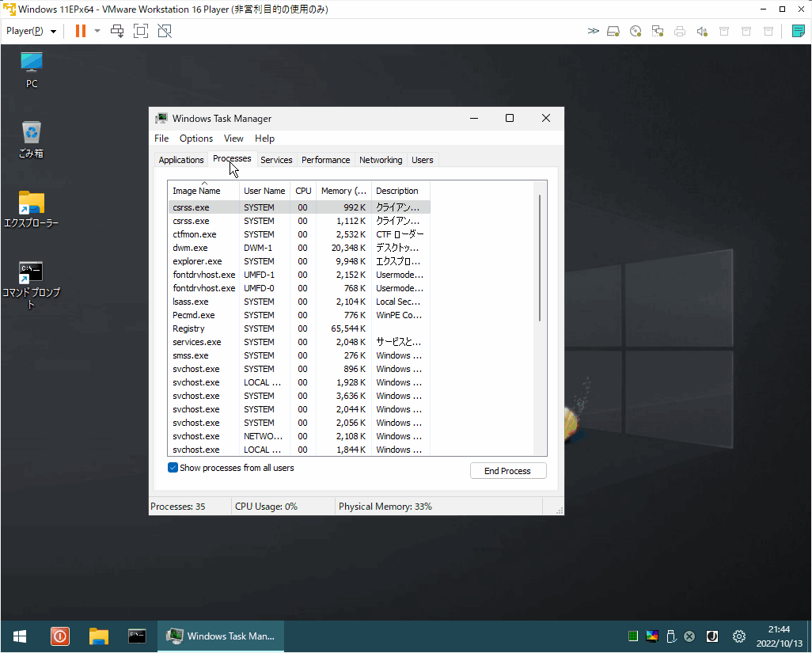Click the sound device icon on VMware toolbar
The width and height of the screenshot is (812, 653).
point(702,31)
